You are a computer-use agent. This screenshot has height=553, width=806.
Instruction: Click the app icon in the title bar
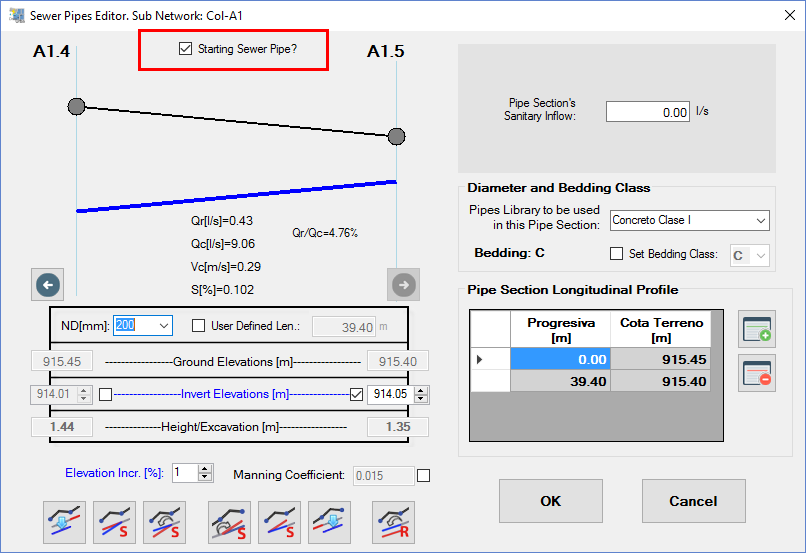(x=16, y=16)
